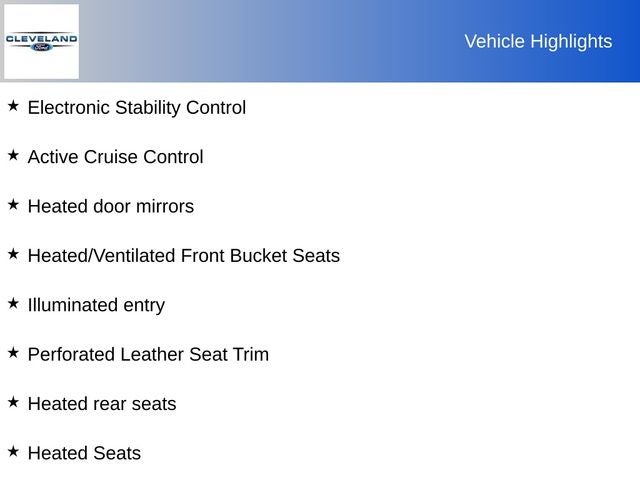
Task: Click the star next to Perforated Leather Seat Trim
Action: [13, 352]
